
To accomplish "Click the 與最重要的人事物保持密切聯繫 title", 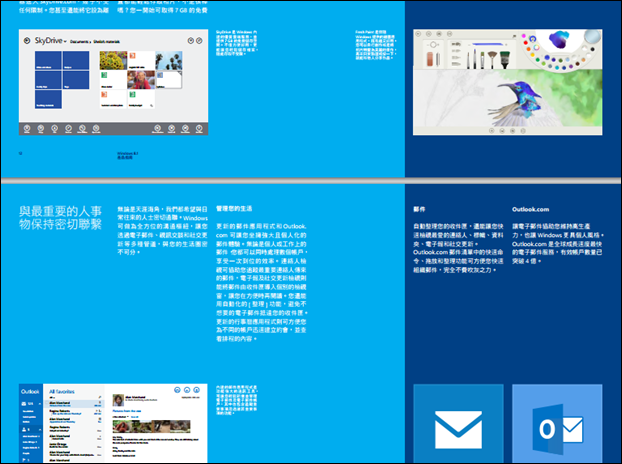I will (x=60, y=218).
